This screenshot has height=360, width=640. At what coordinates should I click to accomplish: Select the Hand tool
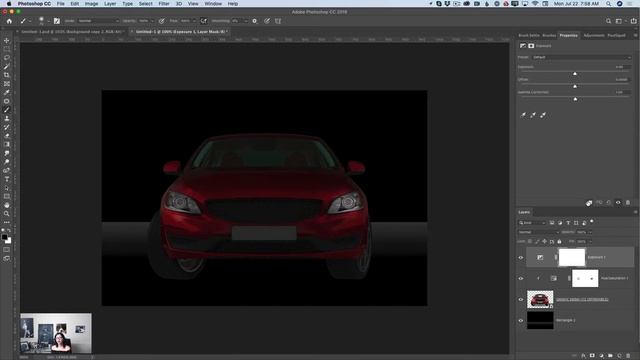(7, 205)
